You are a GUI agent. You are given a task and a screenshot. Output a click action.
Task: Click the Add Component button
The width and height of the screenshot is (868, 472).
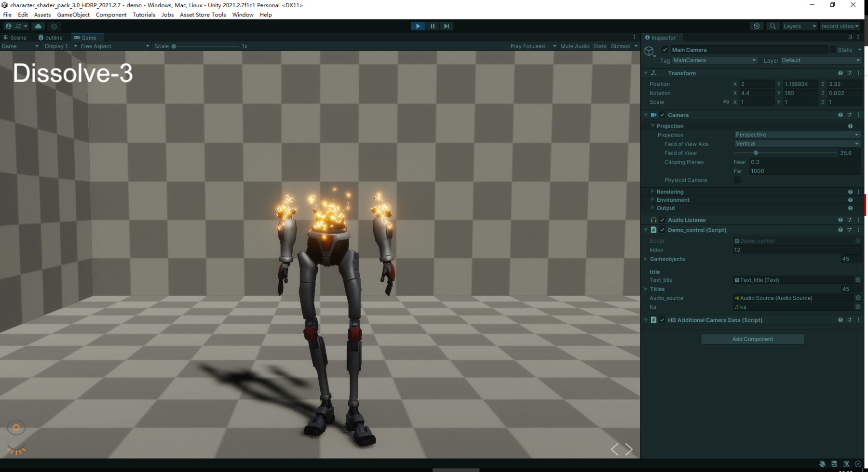752,339
